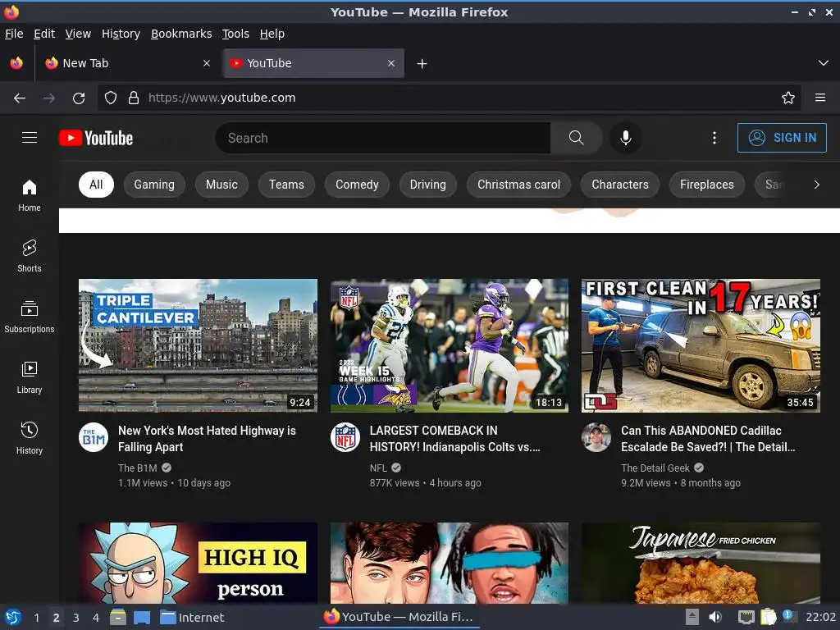Close the New Tab tab
Image resolution: width=840 pixels, height=630 pixels.
tap(207, 63)
